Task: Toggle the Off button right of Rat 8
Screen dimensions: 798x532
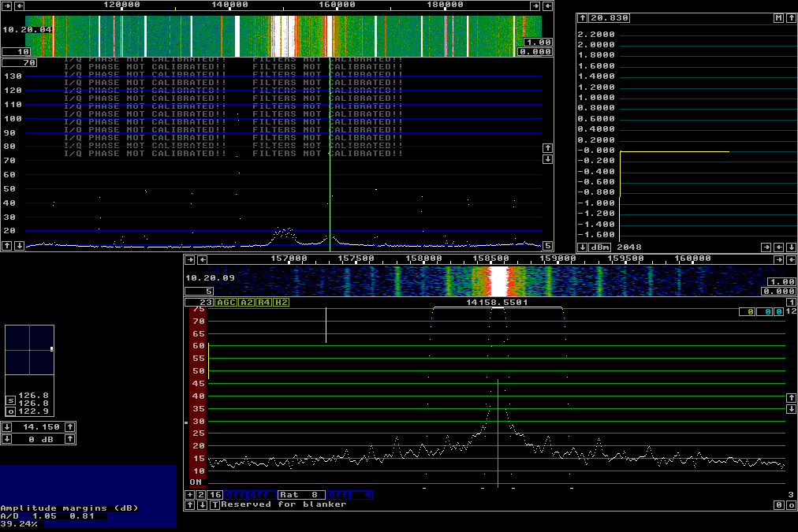Action: click(337, 495)
